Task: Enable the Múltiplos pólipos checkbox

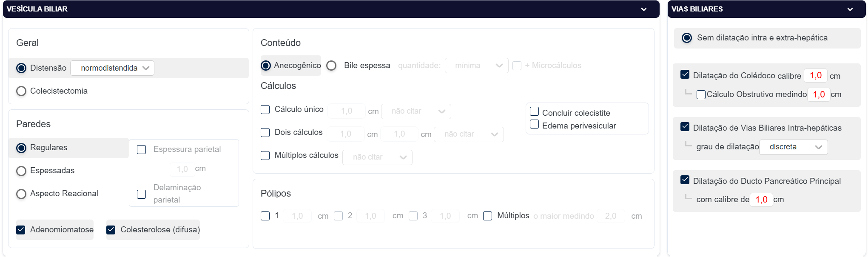Action: (488, 216)
